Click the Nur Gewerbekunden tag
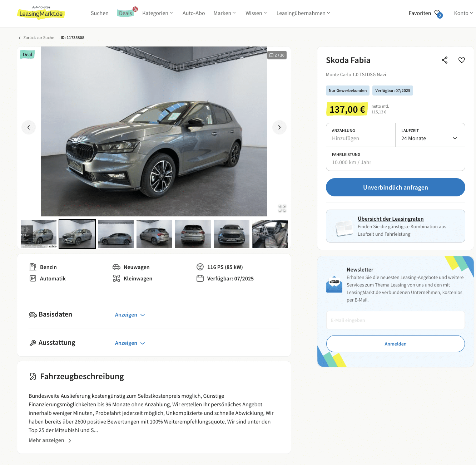The image size is (476, 465). tap(348, 90)
